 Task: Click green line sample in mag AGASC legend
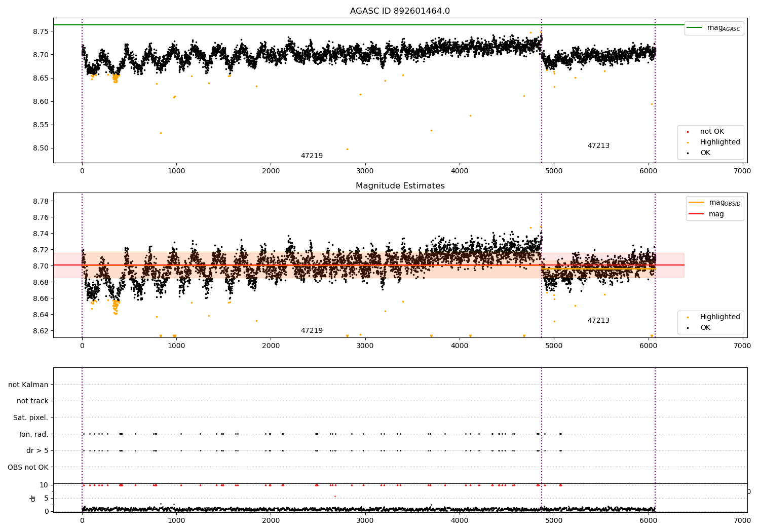pyautogui.click(x=695, y=28)
